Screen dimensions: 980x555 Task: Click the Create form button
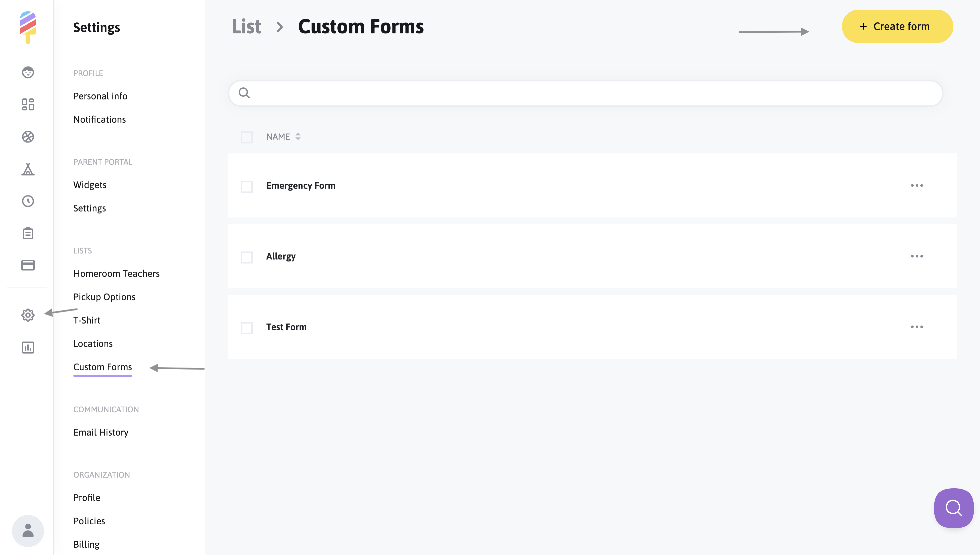pos(897,26)
